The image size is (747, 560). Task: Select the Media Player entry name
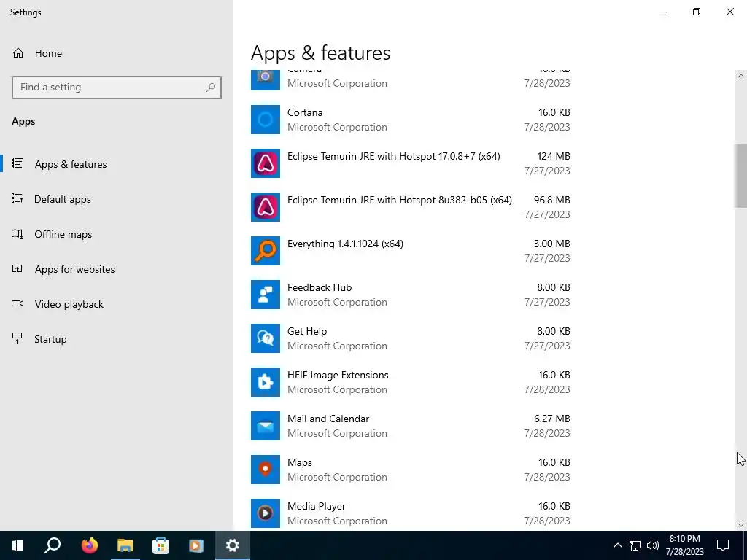(x=317, y=506)
